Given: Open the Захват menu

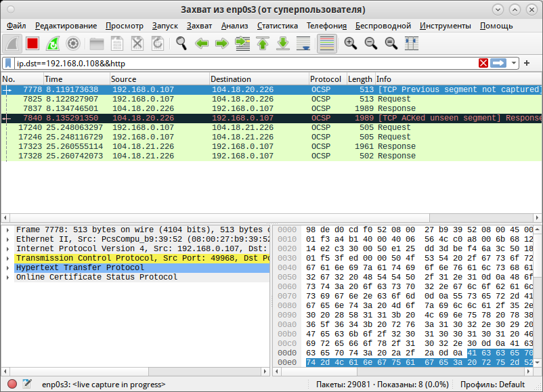Looking at the screenshot, I should click(x=199, y=26).
